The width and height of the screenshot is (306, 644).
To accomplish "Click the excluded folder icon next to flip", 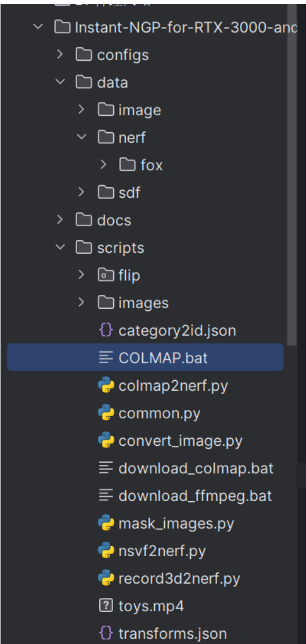I will (x=106, y=275).
